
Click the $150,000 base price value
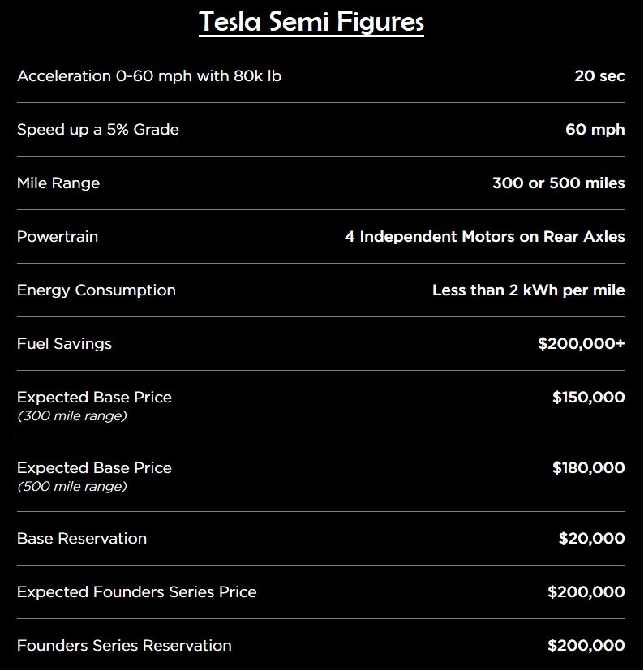pyautogui.click(x=589, y=397)
